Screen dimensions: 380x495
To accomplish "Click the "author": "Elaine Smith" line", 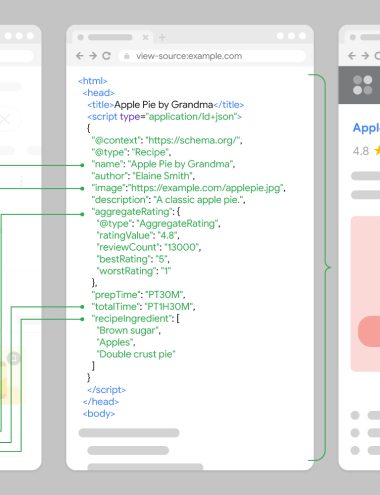I will 143,176.
